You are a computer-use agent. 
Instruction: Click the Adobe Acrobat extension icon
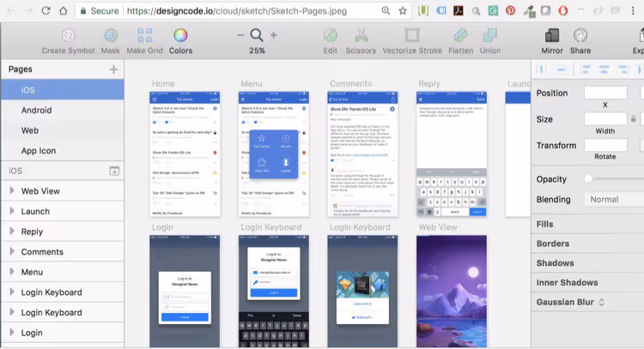(459, 10)
